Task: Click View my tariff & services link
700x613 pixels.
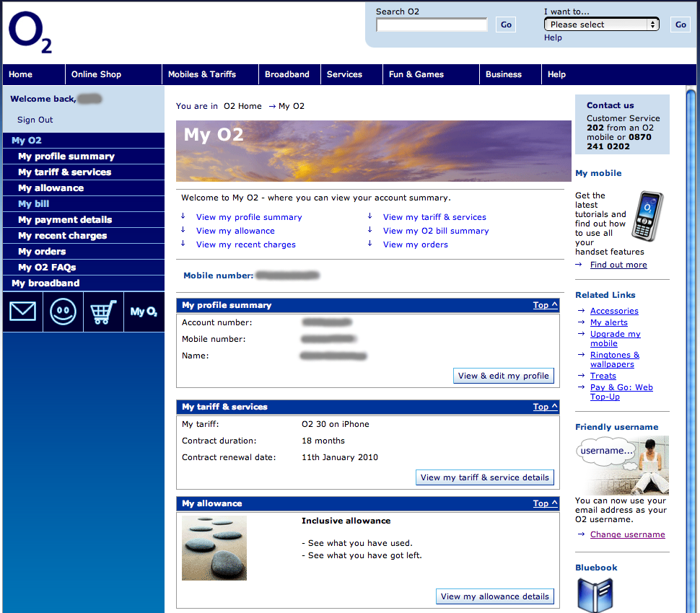Action: [434, 217]
